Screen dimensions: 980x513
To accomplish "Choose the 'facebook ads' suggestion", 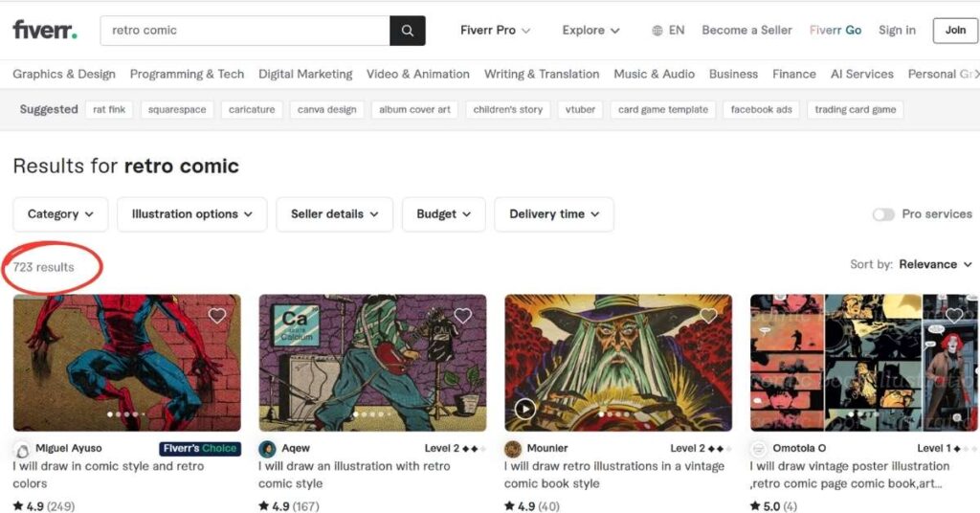I will (x=761, y=109).
